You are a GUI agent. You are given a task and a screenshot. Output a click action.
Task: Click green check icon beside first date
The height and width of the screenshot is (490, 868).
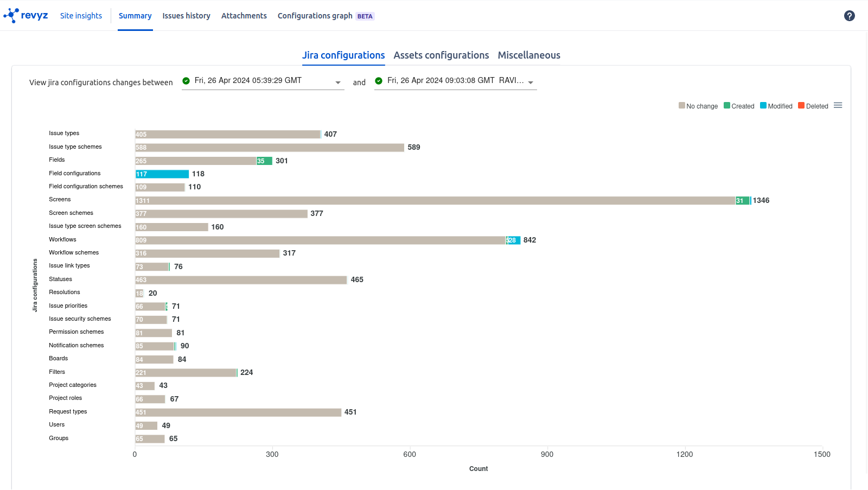186,81
